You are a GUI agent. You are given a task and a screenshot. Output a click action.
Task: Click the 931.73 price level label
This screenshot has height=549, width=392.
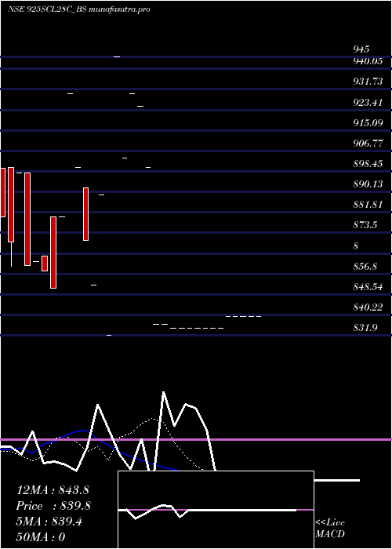[368, 82]
